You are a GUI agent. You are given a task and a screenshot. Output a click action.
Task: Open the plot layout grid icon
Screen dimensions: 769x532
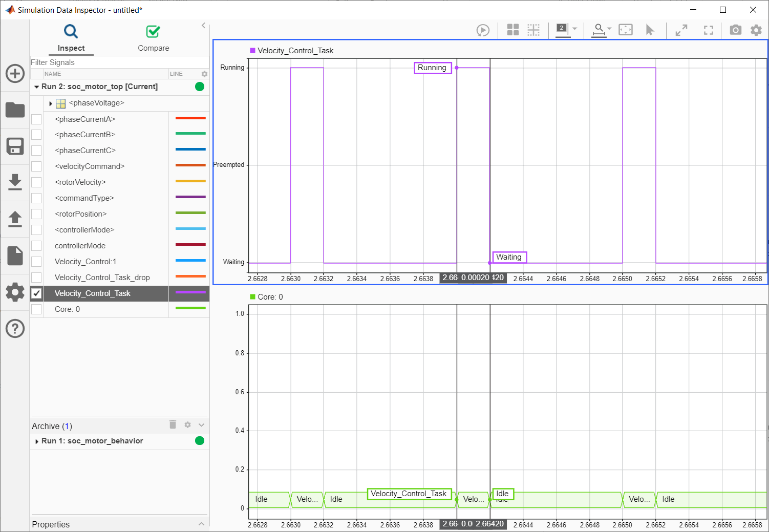click(x=512, y=30)
